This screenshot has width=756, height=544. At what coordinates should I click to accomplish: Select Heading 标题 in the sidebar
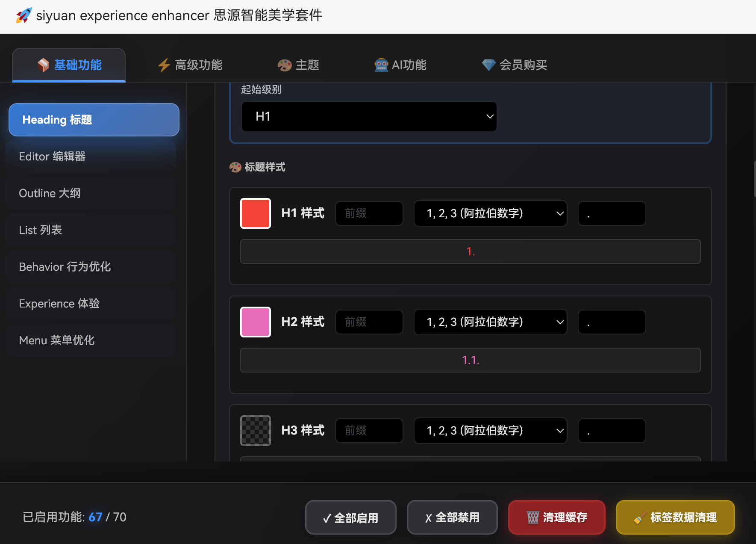tap(94, 120)
